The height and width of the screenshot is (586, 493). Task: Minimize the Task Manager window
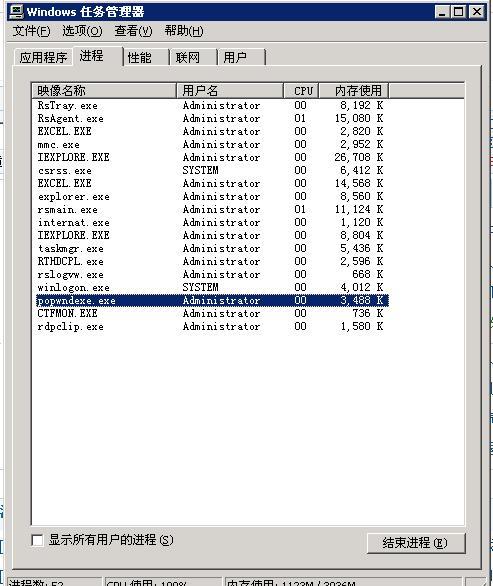point(442,12)
